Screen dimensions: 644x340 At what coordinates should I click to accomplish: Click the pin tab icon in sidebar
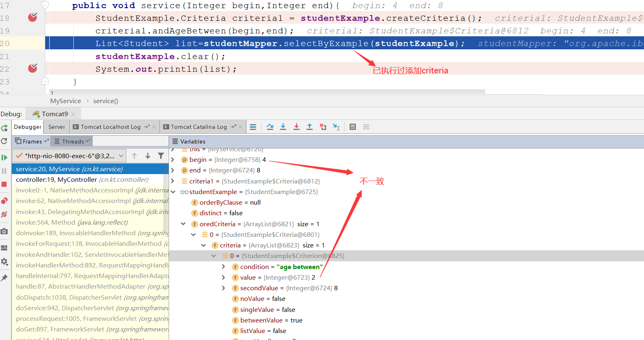(x=4, y=278)
